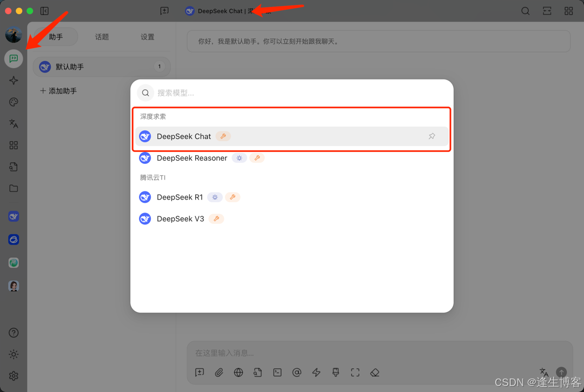The image size is (584, 392).
Task: Collapse the sidebar panel via title bar icon
Action: pos(45,11)
